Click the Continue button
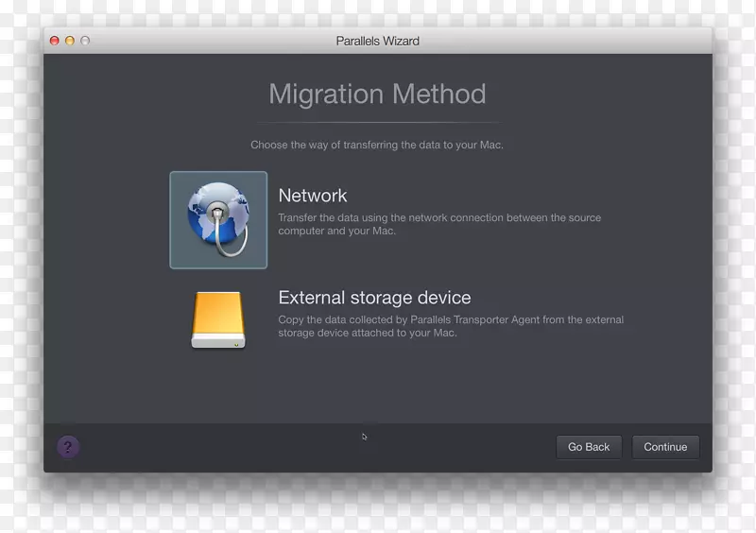Image resolution: width=756 pixels, height=533 pixels. [x=665, y=447]
